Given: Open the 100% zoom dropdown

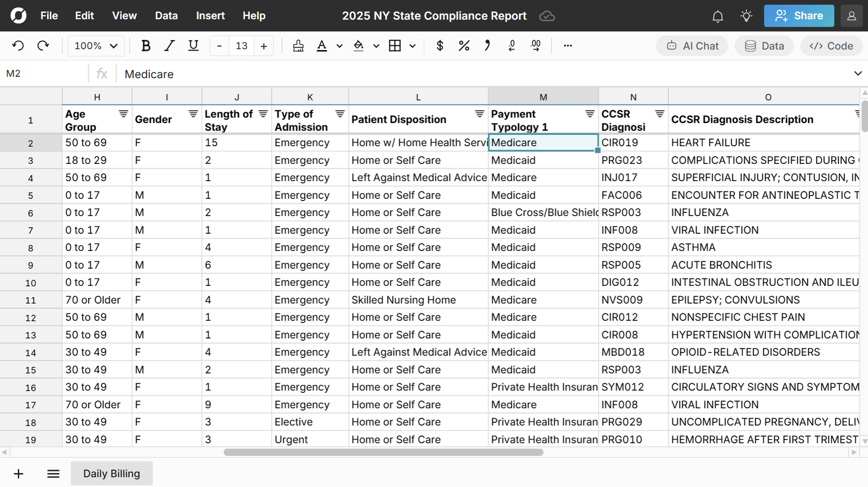Looking at the screenshot, I should [96, 46].
